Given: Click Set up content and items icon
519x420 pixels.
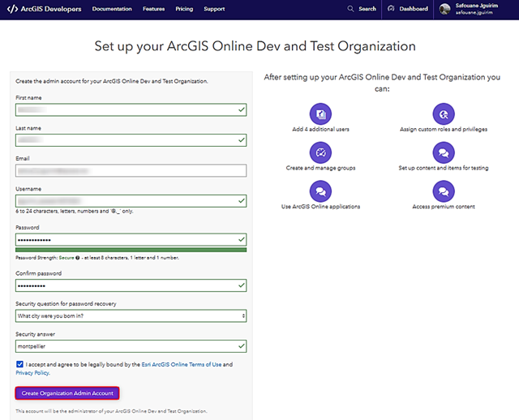Looking at the screenshot, I should pyautogui.click(x=443, y=152).
